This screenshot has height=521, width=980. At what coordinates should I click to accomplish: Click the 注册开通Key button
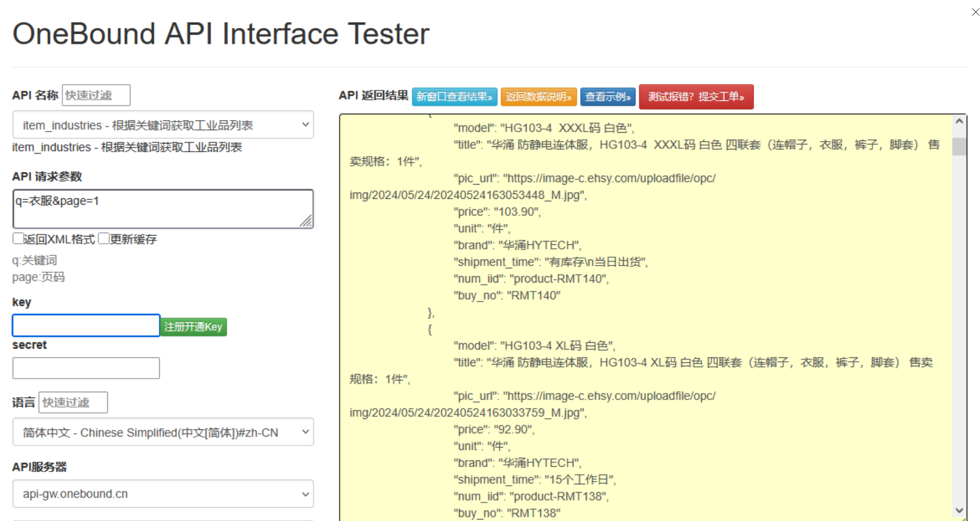(x=194, y=327)
